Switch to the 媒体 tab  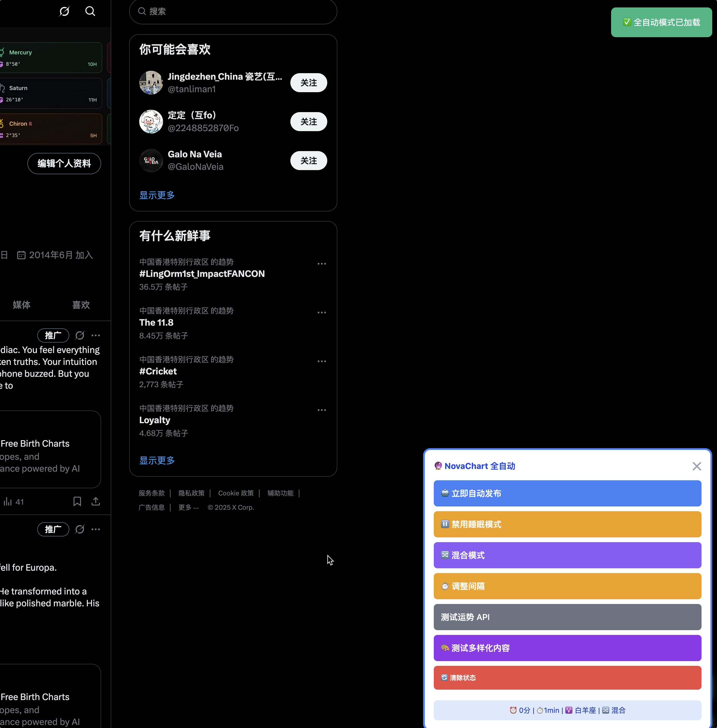pyautogui.click(x=21, y=305)
